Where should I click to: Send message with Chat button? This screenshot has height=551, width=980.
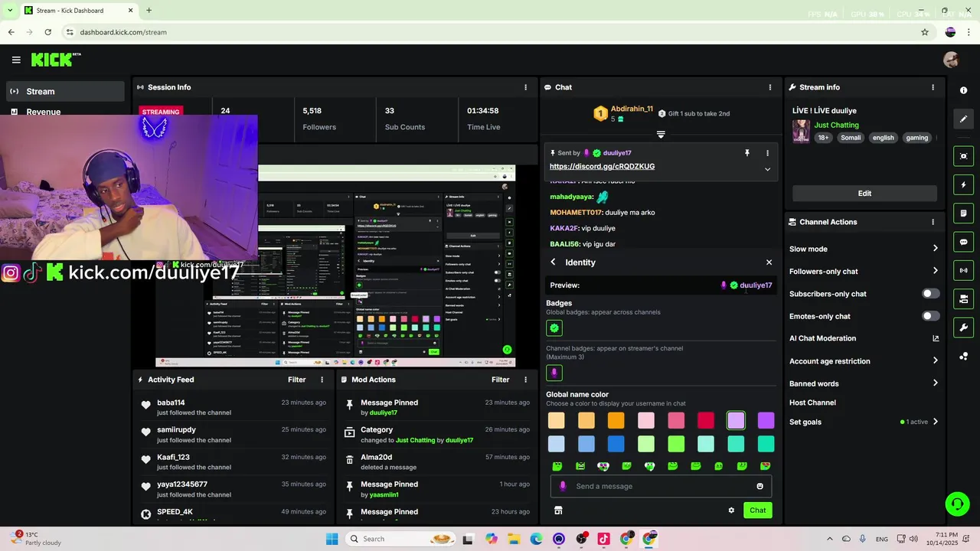click(757, 510)
